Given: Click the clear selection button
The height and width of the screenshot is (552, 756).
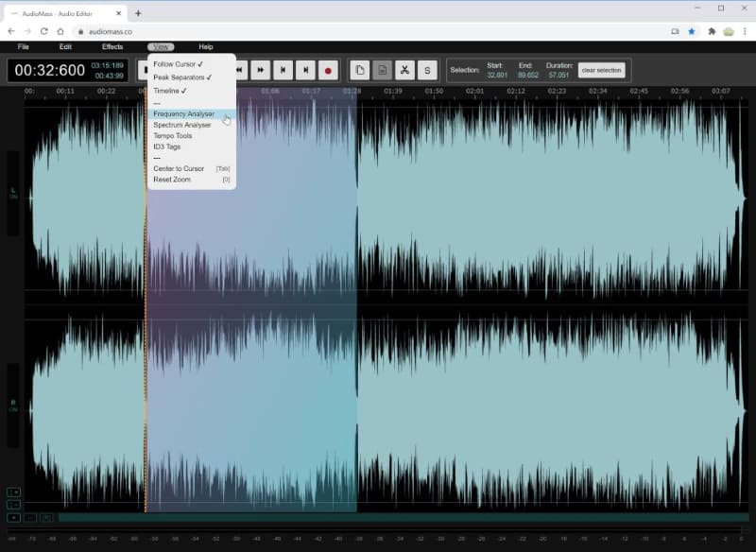Looking at the screenshot, I should click(x=601, y=70).
